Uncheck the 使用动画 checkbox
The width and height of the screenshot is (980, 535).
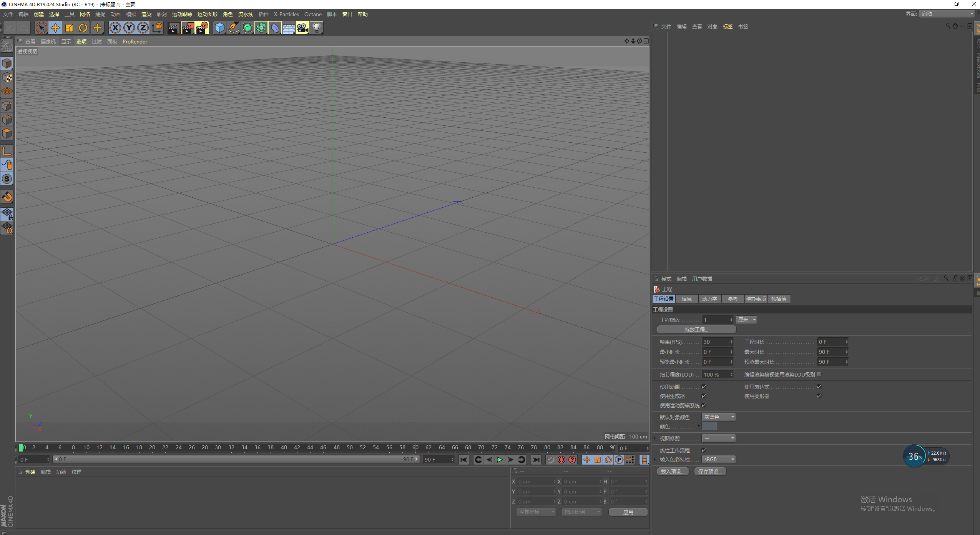coord(704,387)
